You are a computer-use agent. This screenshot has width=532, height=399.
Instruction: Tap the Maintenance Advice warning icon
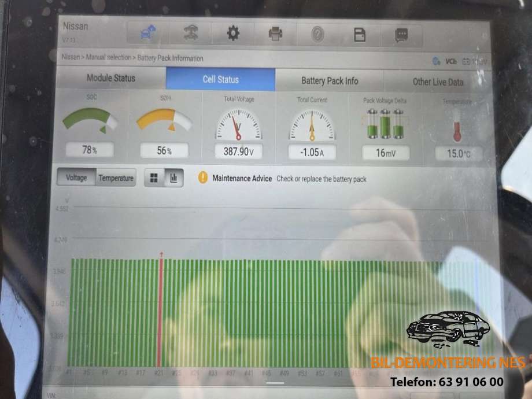click(x=203, y=178)
